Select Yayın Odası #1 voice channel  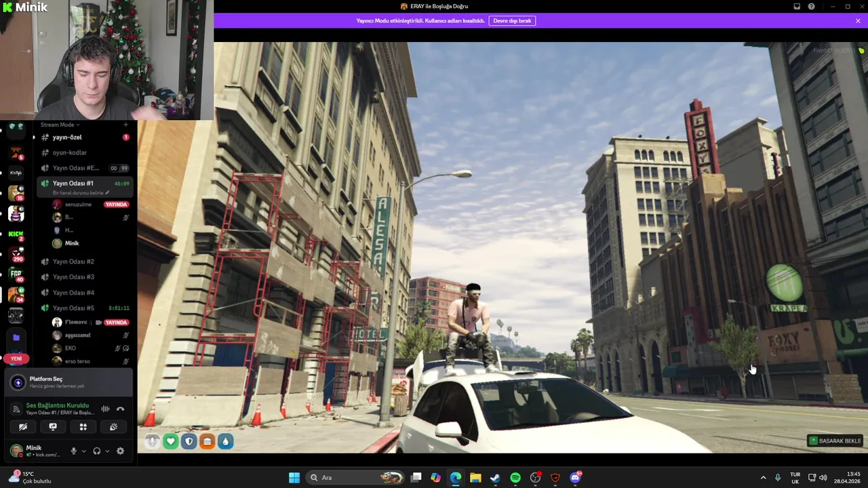[x=84, y=183]
